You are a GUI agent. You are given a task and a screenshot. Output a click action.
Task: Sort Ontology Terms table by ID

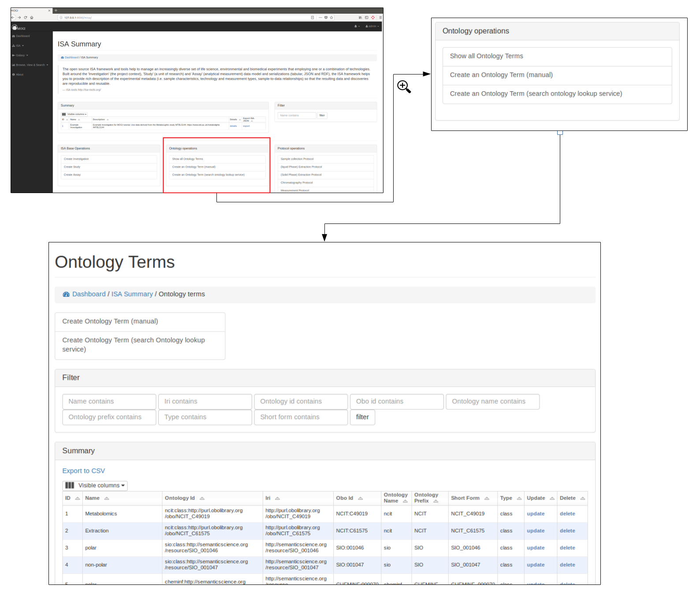78,499
